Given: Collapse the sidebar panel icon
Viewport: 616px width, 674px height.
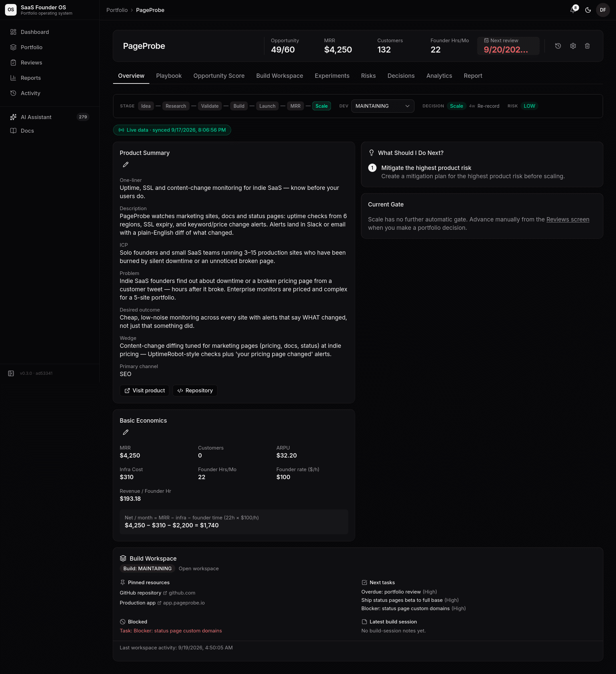Looking at the screenshot, I should (11, 373).
